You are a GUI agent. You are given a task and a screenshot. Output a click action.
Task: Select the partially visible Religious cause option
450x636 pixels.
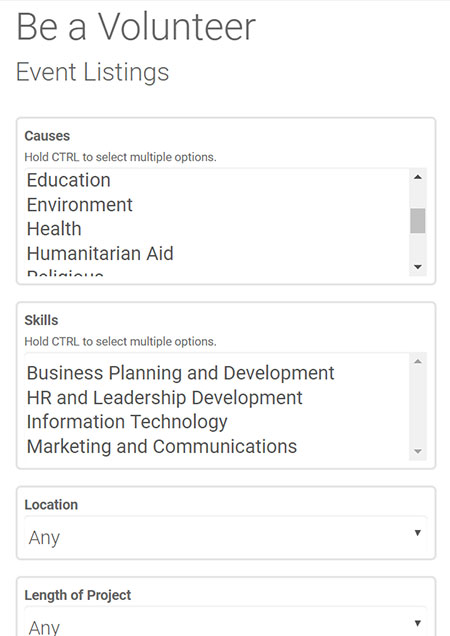217,273
